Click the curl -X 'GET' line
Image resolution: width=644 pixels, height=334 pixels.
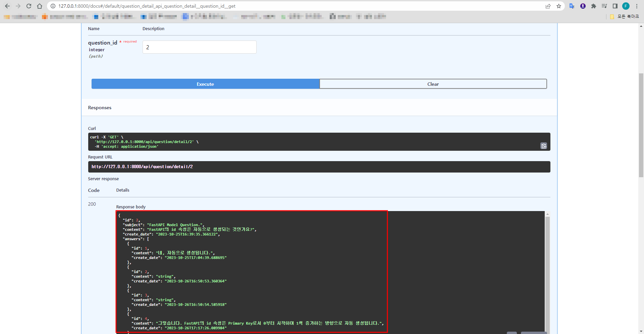tap(107, 137)
